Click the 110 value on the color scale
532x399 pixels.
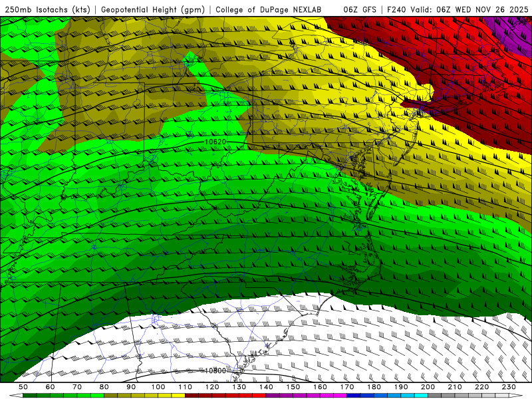[186, 387]
